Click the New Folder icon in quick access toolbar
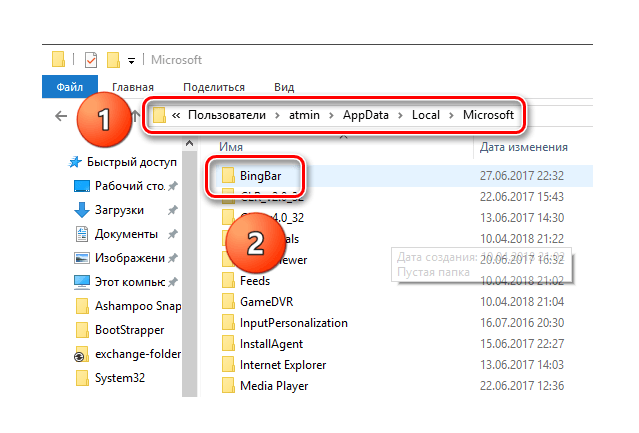This screenshot has height=433, width=639. [113, 59]
